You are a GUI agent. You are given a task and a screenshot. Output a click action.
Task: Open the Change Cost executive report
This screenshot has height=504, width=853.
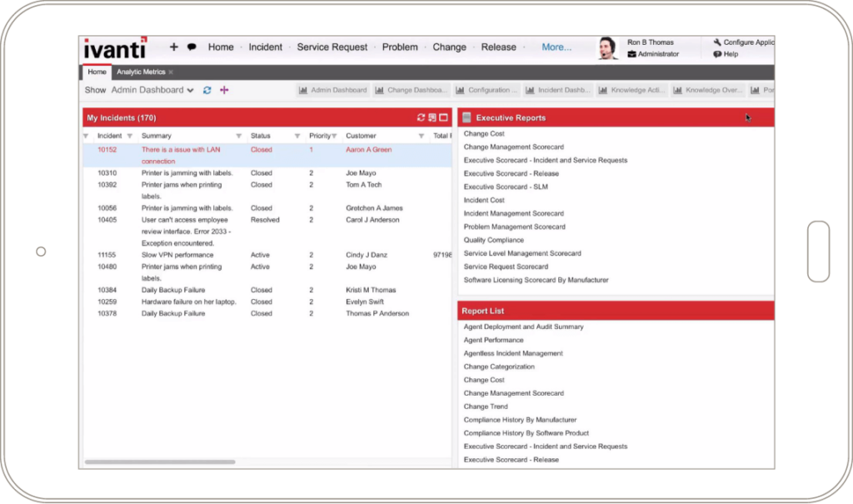[x=484, y=133]
